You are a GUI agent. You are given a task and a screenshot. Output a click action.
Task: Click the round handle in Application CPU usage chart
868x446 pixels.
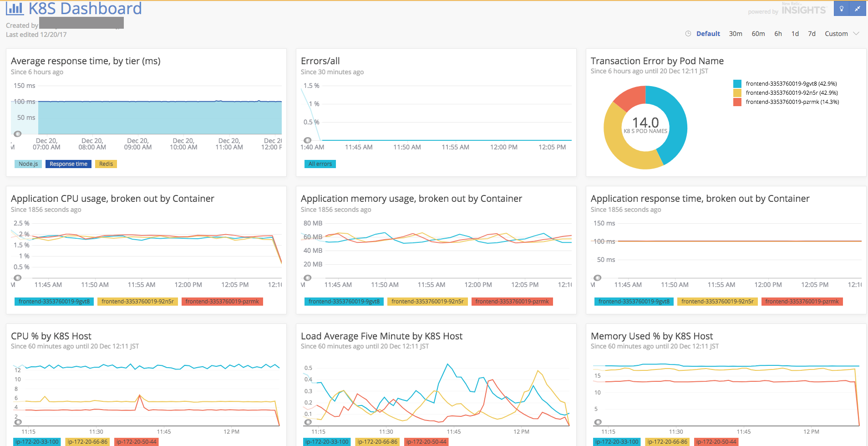pyautogui.click(x=18, y=278)
